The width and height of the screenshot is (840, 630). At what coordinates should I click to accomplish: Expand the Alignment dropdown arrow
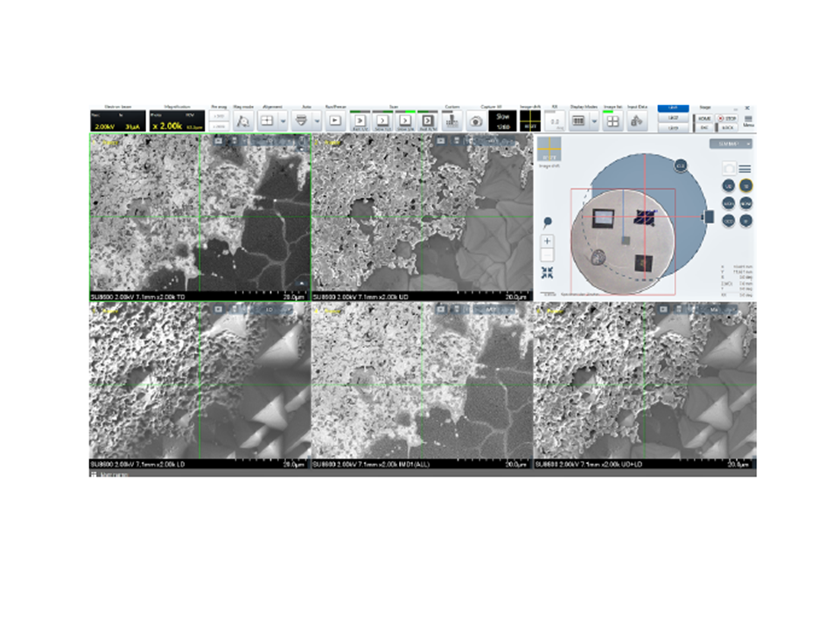pyautogui.click(x=283, y=122)
